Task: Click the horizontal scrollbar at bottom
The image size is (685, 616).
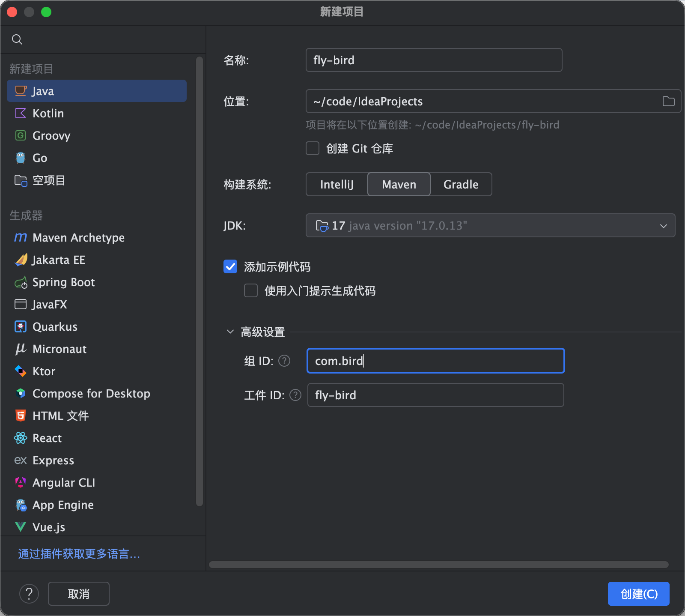Action: 439,565
